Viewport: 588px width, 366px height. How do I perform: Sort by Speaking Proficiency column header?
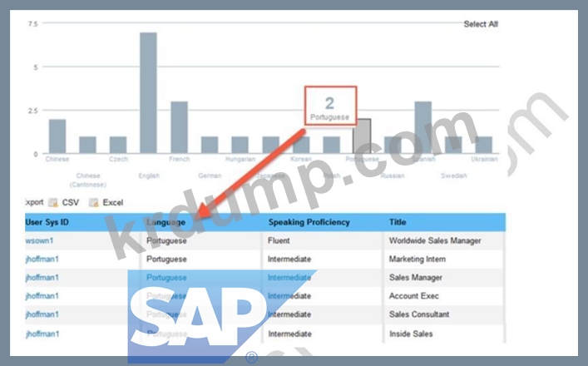tap(309, 222)
